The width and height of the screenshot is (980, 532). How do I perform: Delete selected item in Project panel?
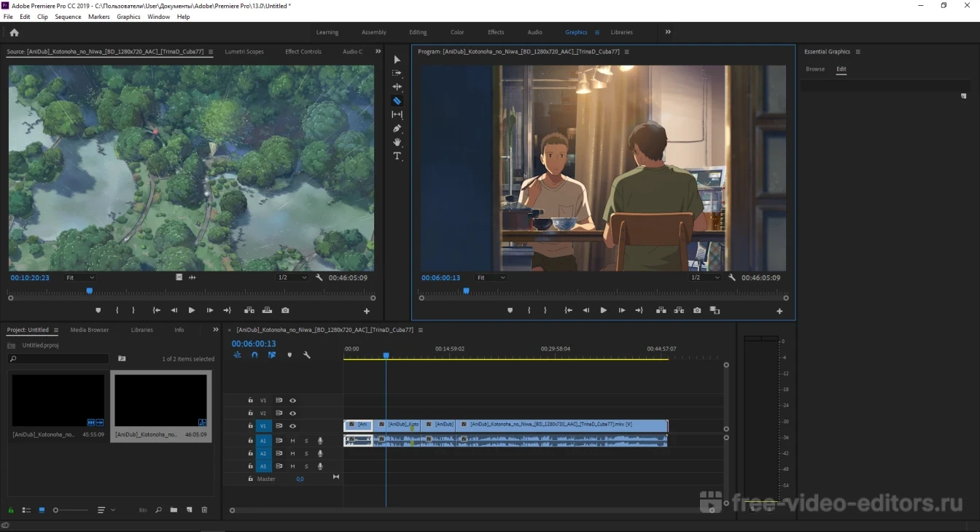click(x=204, y=510)
